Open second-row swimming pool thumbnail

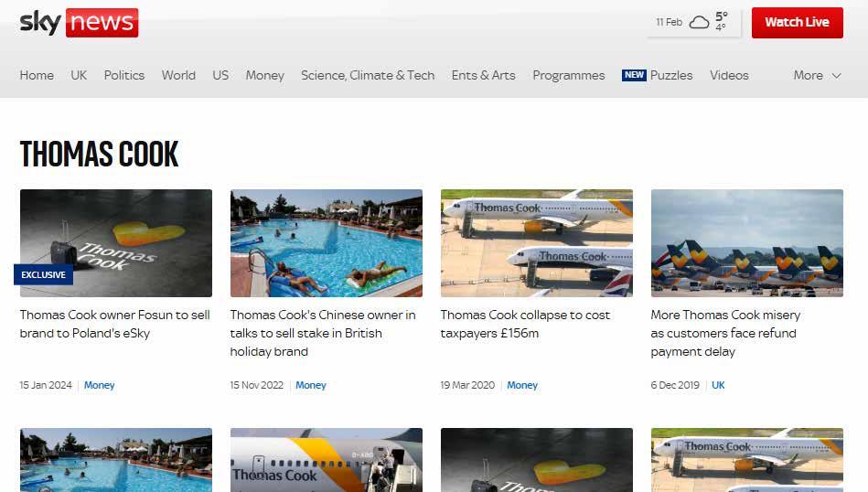115,460
